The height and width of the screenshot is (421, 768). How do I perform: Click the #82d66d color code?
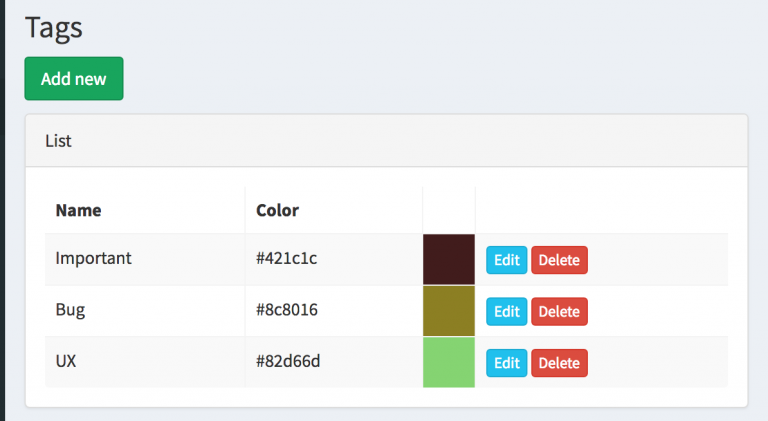[x=288, y=361]
